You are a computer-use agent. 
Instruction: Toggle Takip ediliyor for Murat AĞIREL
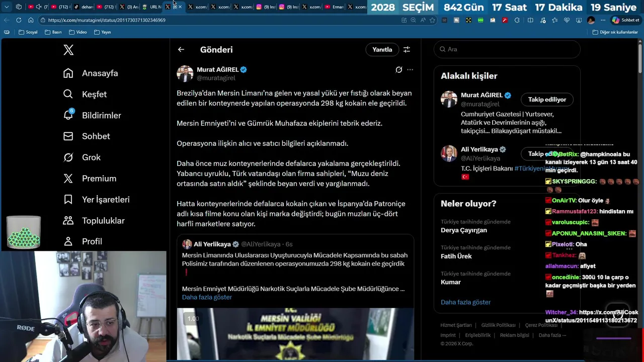(547, 100)
